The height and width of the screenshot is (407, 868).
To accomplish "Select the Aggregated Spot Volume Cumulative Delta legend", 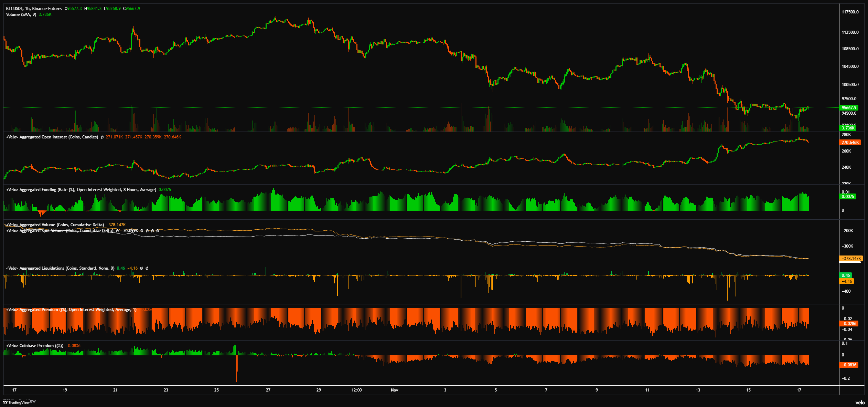I will 60,231.
